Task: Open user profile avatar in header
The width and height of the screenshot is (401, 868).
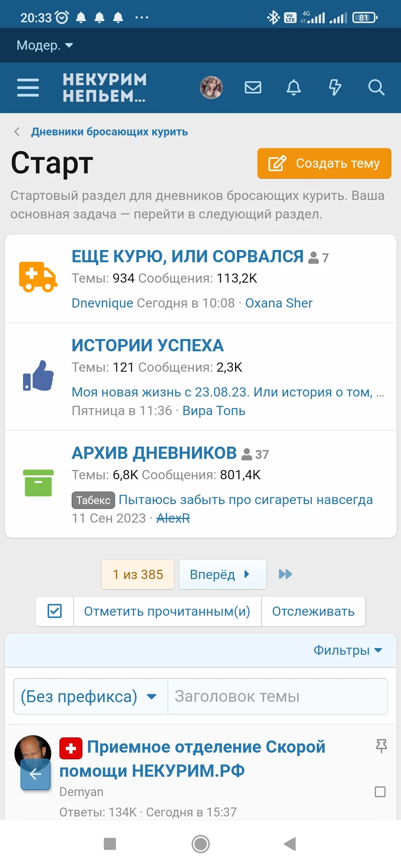Action: 211,88
